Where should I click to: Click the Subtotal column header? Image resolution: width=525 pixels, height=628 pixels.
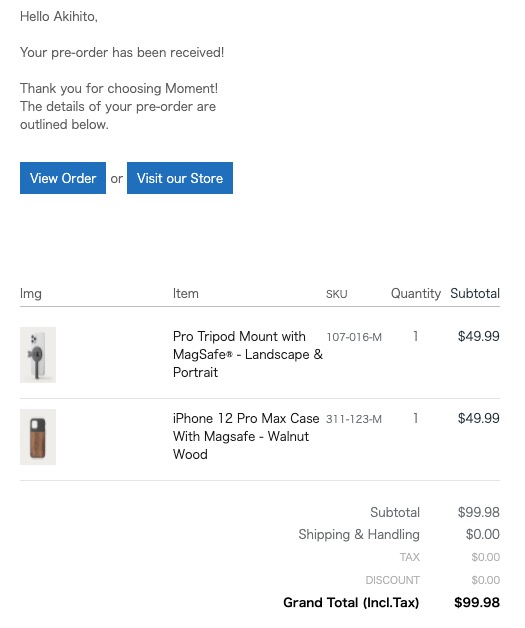pos(475,294)
